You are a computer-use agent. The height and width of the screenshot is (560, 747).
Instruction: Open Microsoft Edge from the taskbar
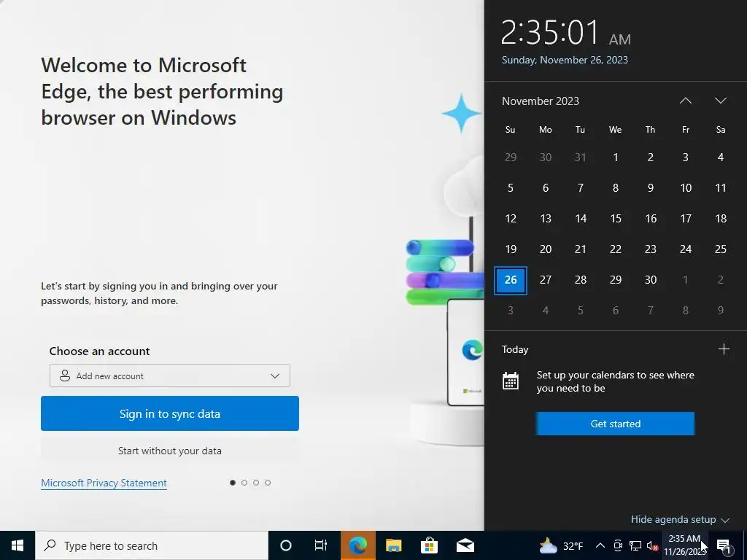click(357, 545)
